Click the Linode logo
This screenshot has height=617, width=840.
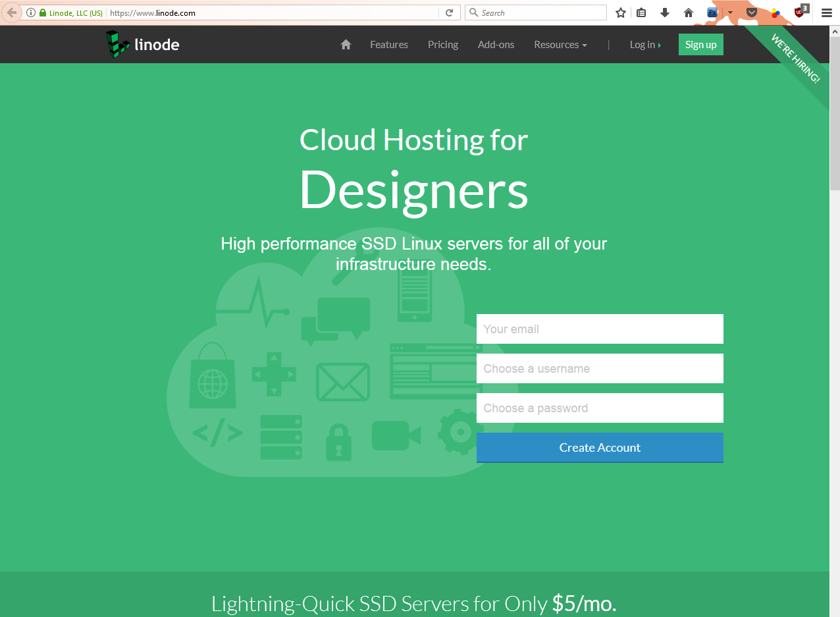[142, 44]
